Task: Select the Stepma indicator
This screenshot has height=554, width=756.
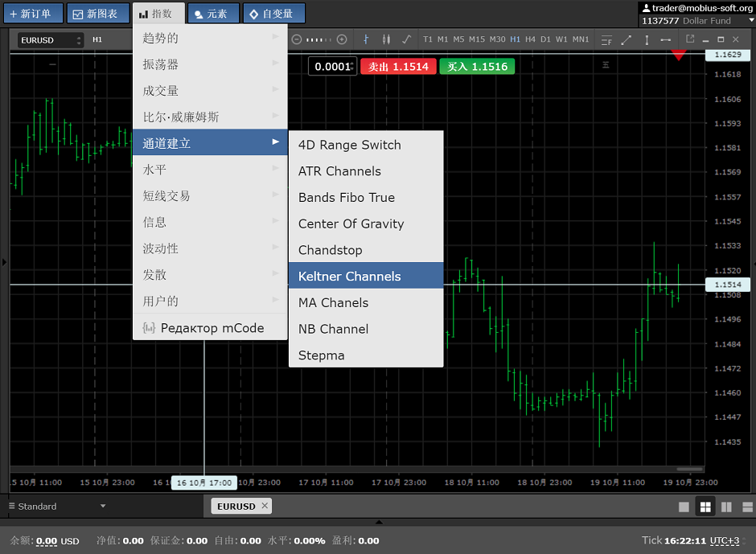Action: tap(366, 355)
